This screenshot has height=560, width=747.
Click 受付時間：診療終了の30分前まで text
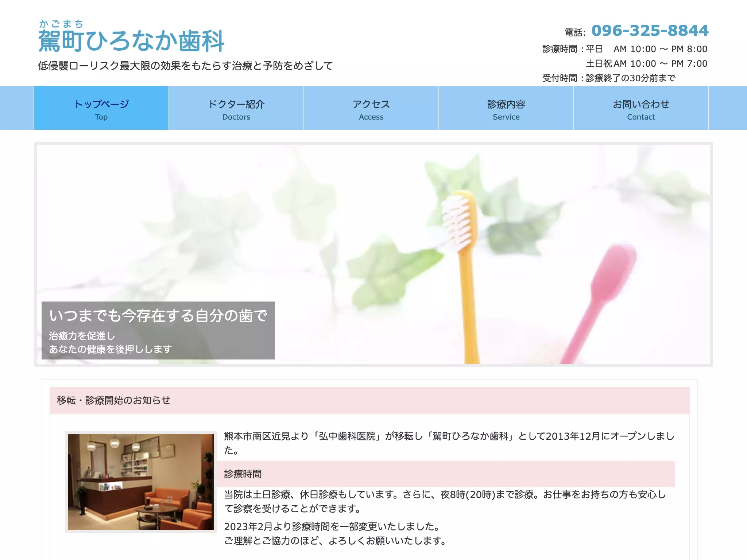(x=609, y=78)
